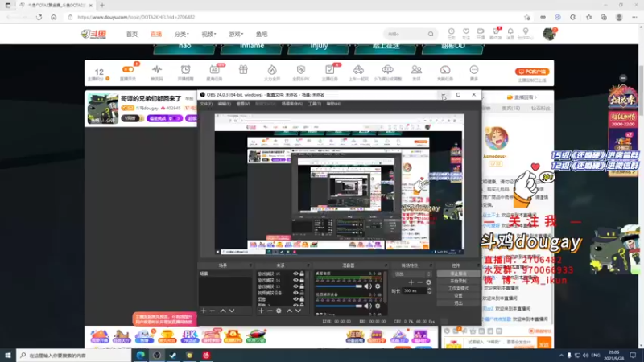Click OBS 开始录制 button

click(458, 281)
